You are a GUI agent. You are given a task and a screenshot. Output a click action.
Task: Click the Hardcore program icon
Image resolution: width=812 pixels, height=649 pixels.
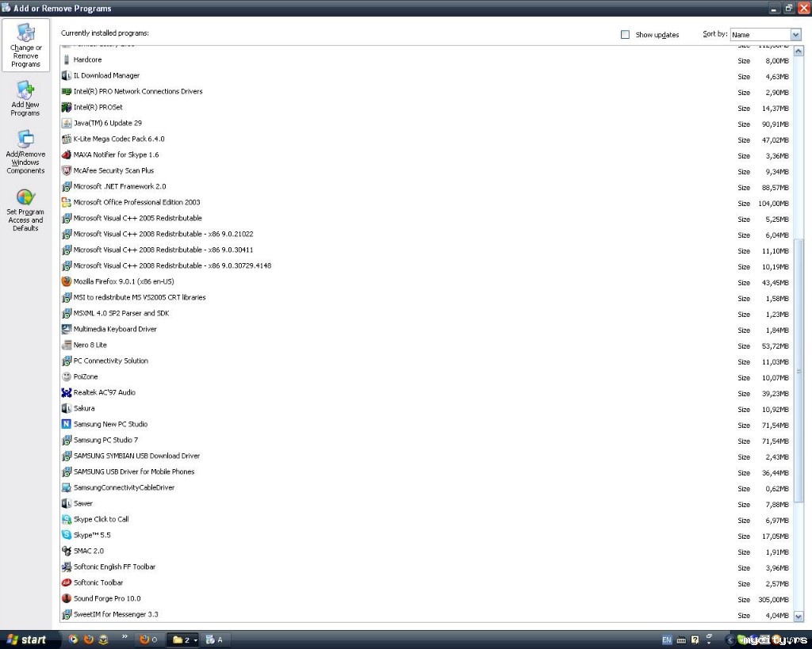[67, 59]
